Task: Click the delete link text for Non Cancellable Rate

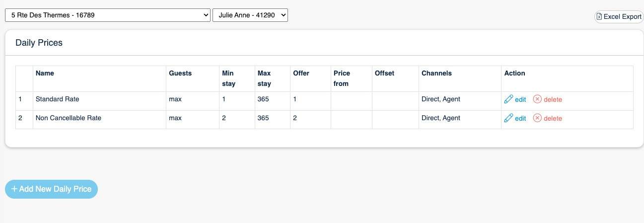Action: click(553, 118)
